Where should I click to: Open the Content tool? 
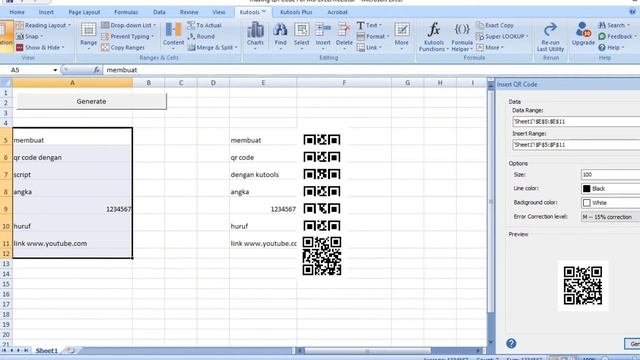(x=173, y=36)
